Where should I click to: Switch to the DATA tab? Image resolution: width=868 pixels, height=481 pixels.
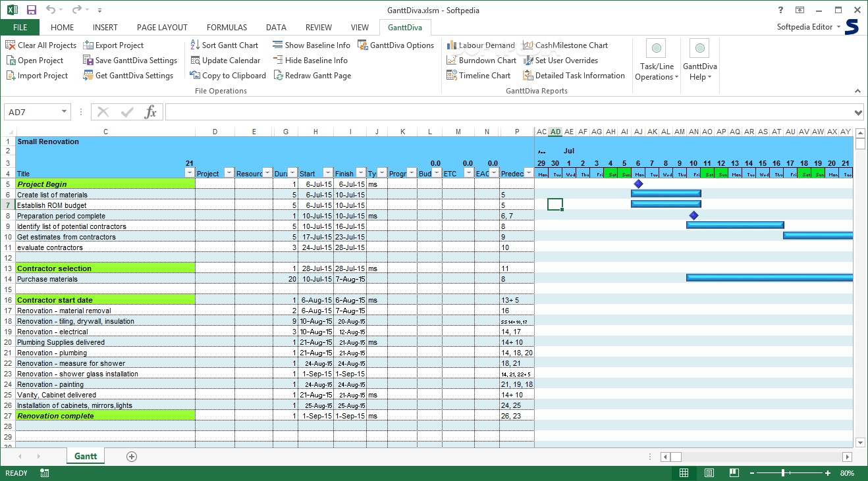(x=276, y=28)
